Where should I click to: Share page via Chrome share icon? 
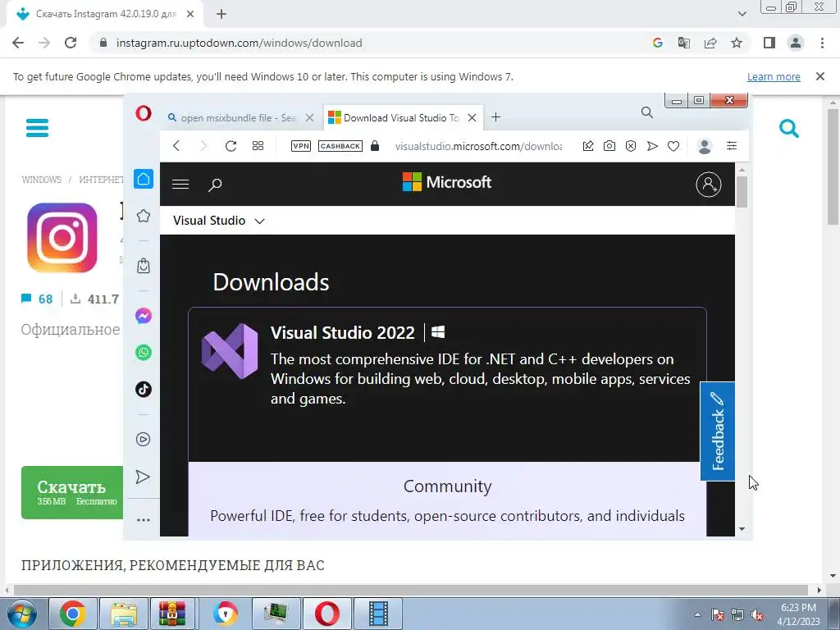[710, 43]
